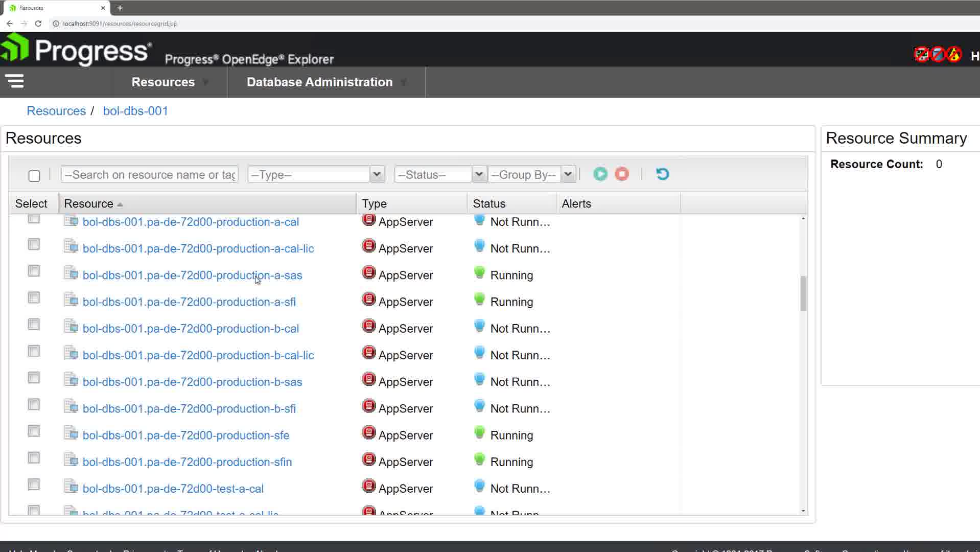Open the Database Administration top menu

click(319, 82)
